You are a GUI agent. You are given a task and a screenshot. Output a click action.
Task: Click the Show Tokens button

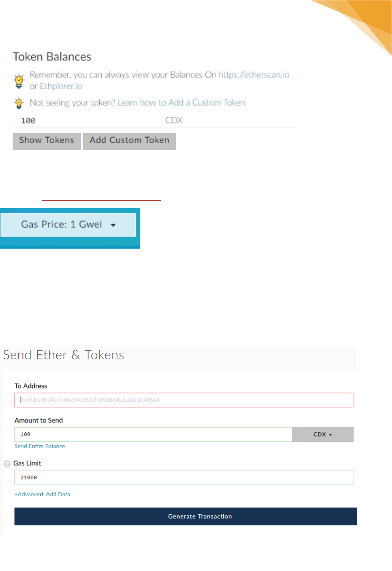pos(47,141)
